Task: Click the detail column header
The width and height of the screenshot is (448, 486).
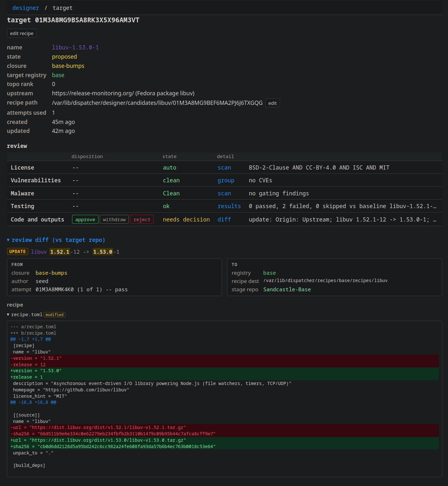Action: [x=225, y=156]
